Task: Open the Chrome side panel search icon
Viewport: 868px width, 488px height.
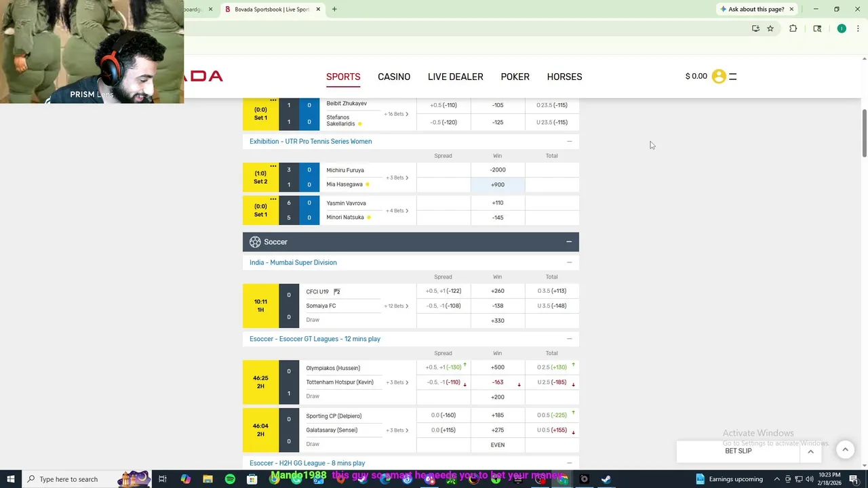Action: click(817, 28)
